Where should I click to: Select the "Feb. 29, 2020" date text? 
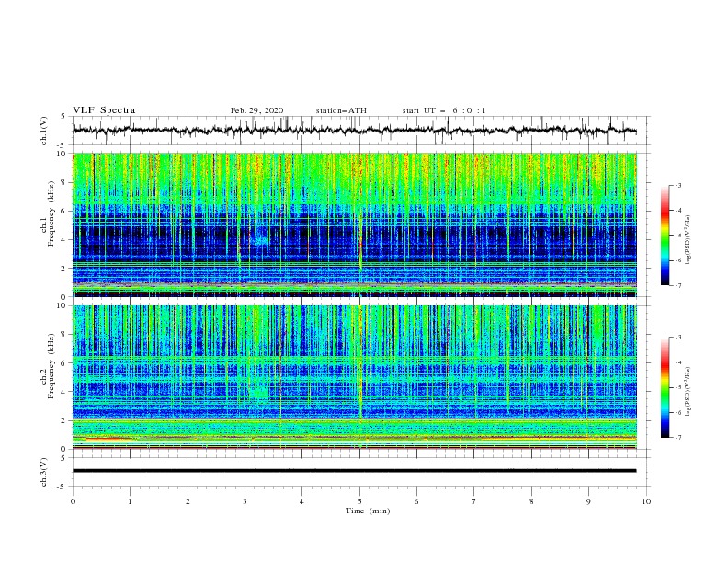coord(256,110)
